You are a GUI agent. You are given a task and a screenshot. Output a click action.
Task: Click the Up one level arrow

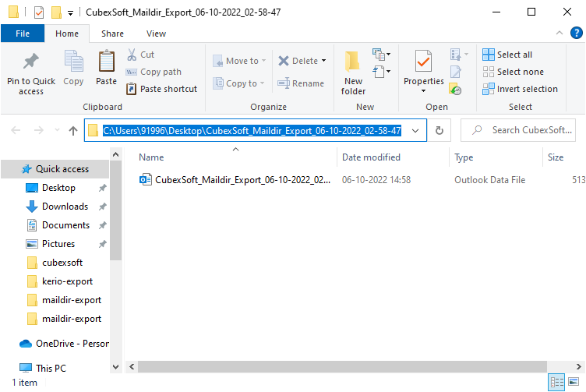coord(73,130)
